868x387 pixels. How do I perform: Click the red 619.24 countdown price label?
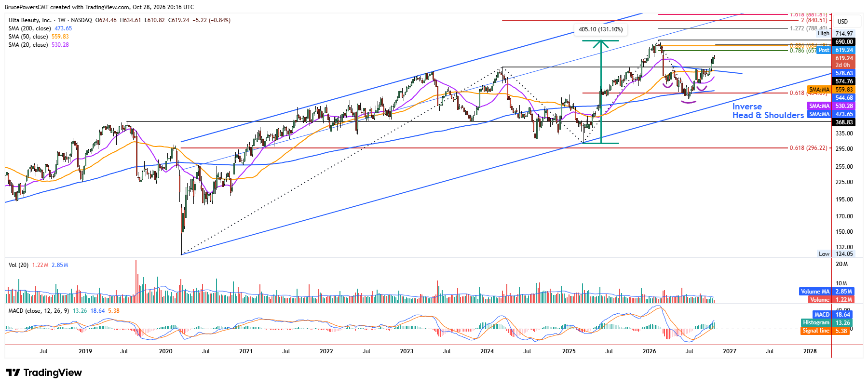click(844, 62)
